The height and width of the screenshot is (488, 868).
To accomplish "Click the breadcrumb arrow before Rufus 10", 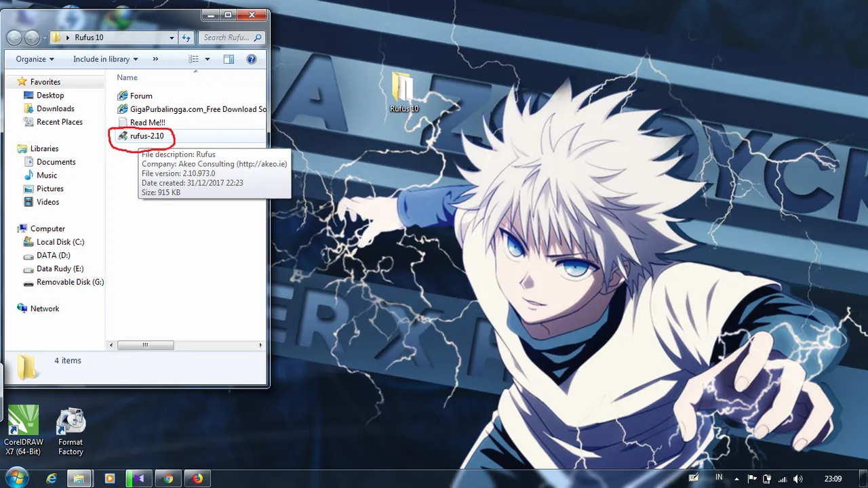I will pyautogui.click(x=68, y=38).
